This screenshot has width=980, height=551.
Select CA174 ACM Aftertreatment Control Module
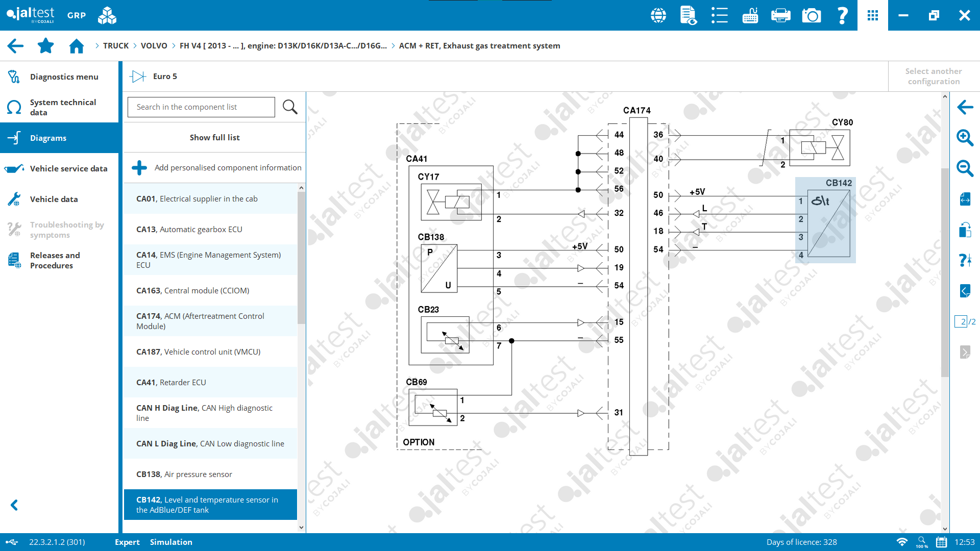click(210, 321)
